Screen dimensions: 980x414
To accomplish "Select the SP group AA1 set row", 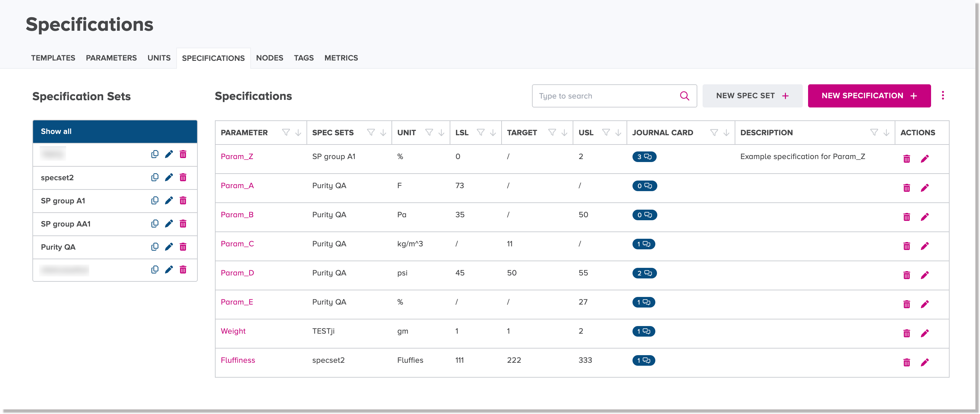I will 115,224.
